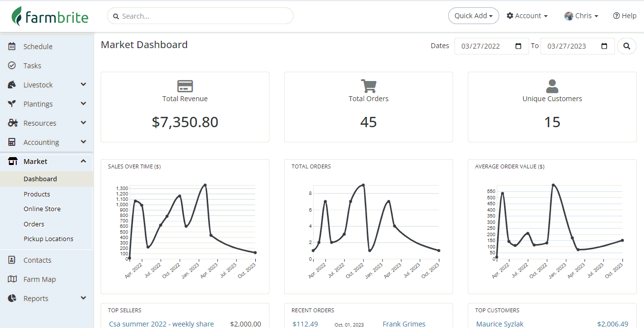Click the Farmbrite leaf logo
The height and width of the screenshot is (328, 644).
click(x=17, y=16)
